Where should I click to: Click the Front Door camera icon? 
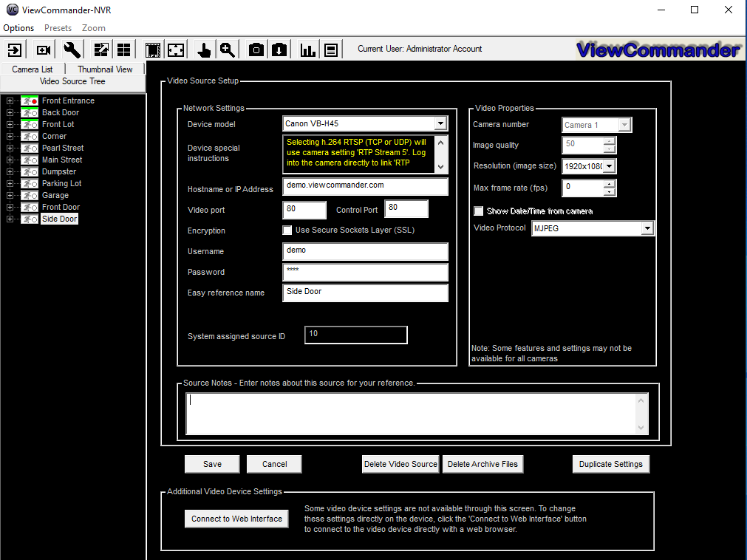pos(30,207)
